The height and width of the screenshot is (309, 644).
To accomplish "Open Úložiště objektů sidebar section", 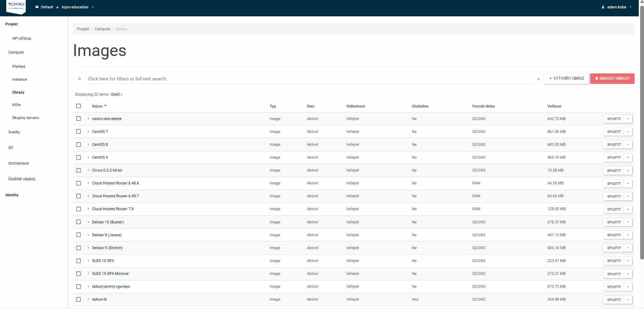I will tap(22, 179).
